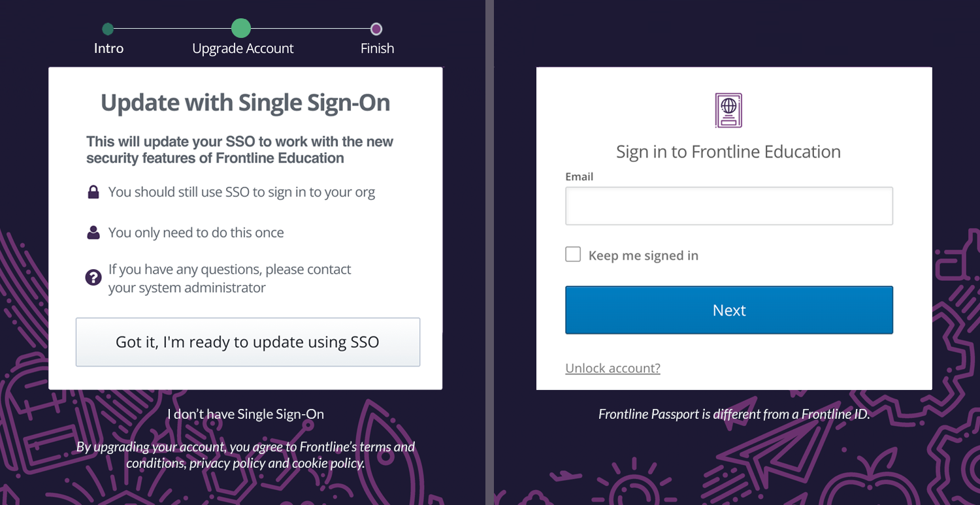Click the 'Upgrade Account' step label

coord(243,49)
